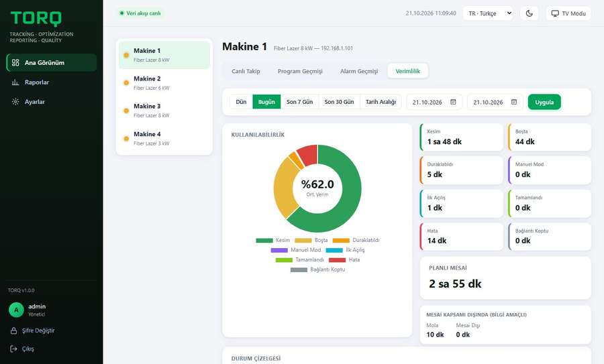Click the TORQ v1.0.0 version text
Image resolution: width=604 pixels, height=364 pixels.
pyautogui.click(x=21, y=290)
